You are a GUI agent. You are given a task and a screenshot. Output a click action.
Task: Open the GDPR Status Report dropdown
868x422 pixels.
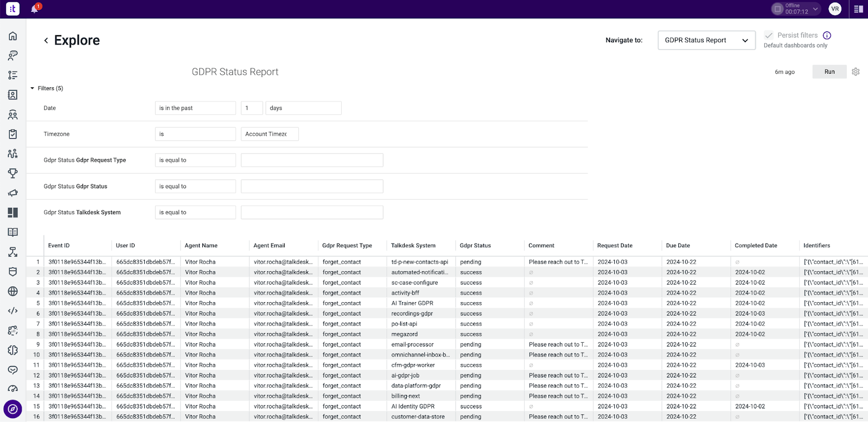pos(706,40)
